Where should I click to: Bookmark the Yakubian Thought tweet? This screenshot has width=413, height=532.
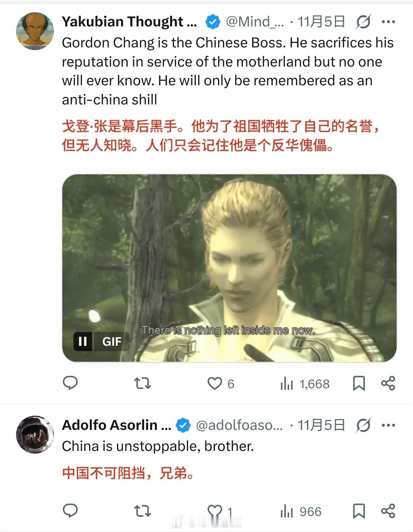click(x=359, y=383)
